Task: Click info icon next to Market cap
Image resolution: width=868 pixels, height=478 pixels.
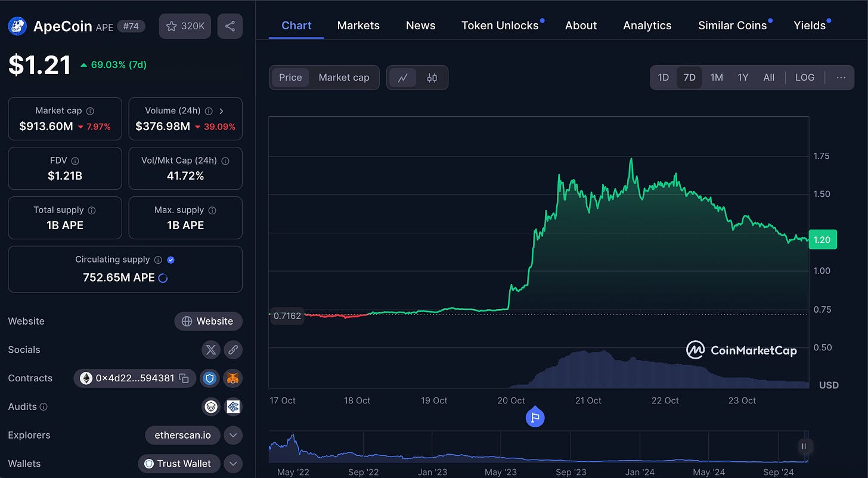Action: (90, 111)
